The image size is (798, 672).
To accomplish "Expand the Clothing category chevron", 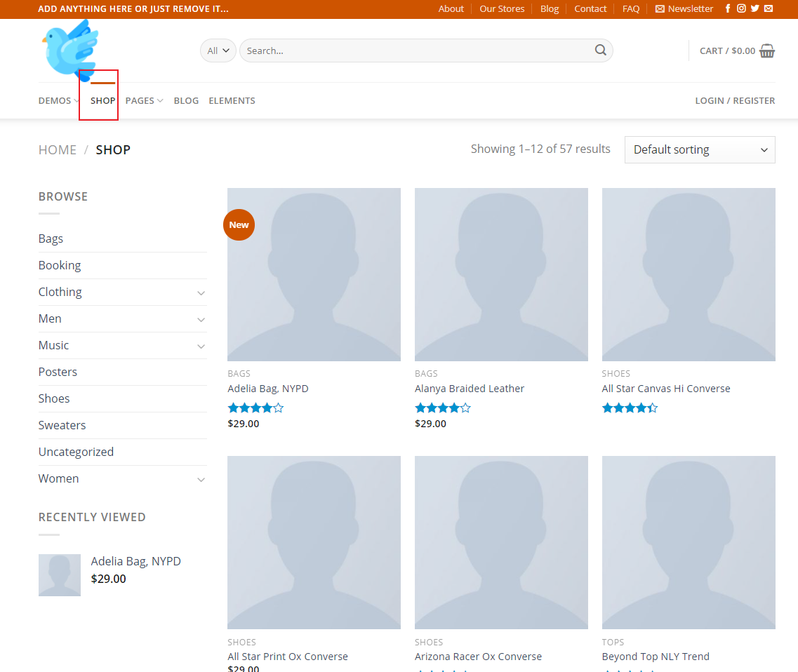I will pos(201,293).
